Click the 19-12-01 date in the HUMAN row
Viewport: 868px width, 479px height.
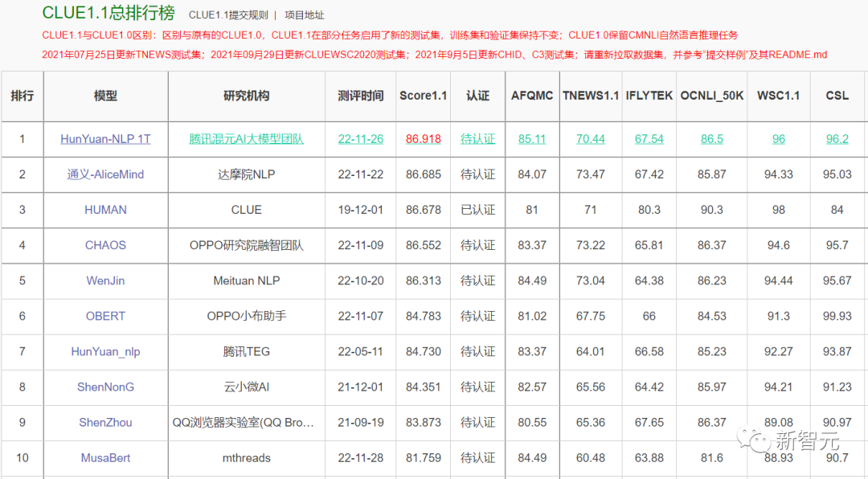click(x=360, y=210)
